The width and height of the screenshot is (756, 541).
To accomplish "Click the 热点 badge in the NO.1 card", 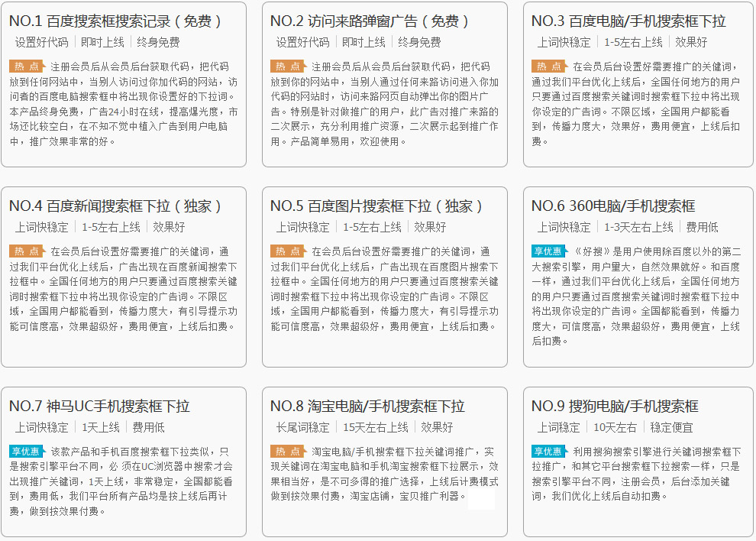I will pos(27,66).
